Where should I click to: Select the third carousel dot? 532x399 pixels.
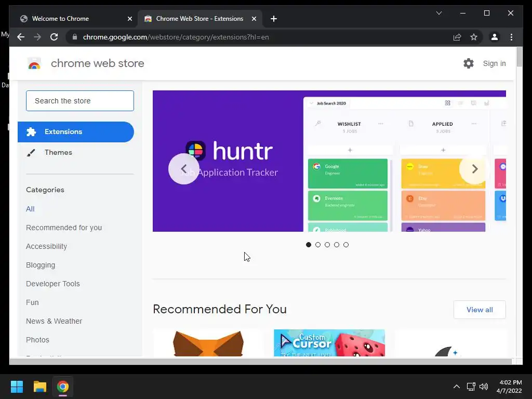(327, 245)
